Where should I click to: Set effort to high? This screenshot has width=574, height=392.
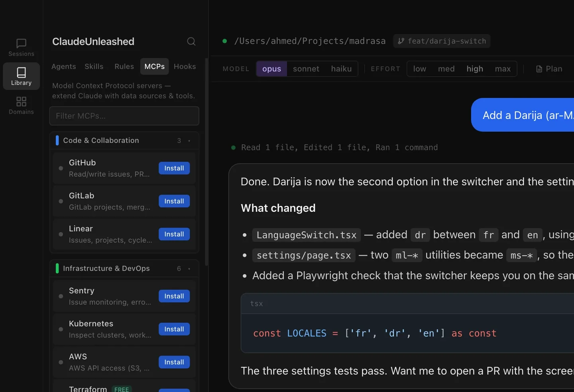[475, 69]
